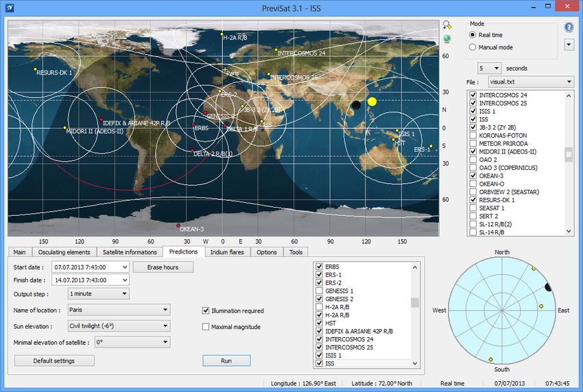
Task: Click the PreviSat app icon in title bar
Action: [10, 8]
